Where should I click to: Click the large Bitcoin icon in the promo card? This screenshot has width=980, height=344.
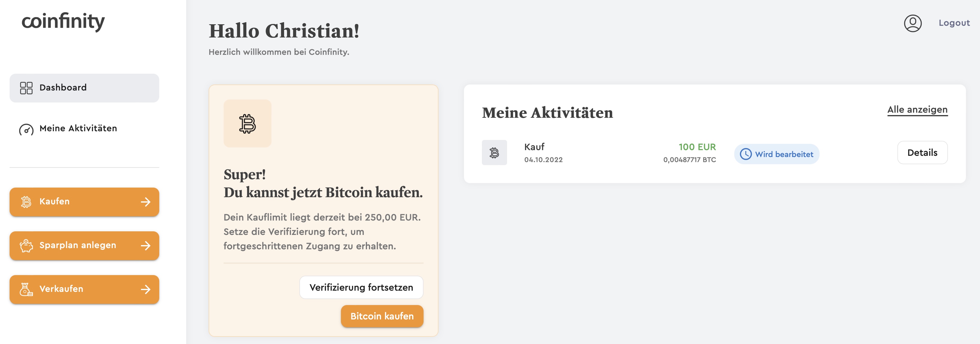click(247, 124)
